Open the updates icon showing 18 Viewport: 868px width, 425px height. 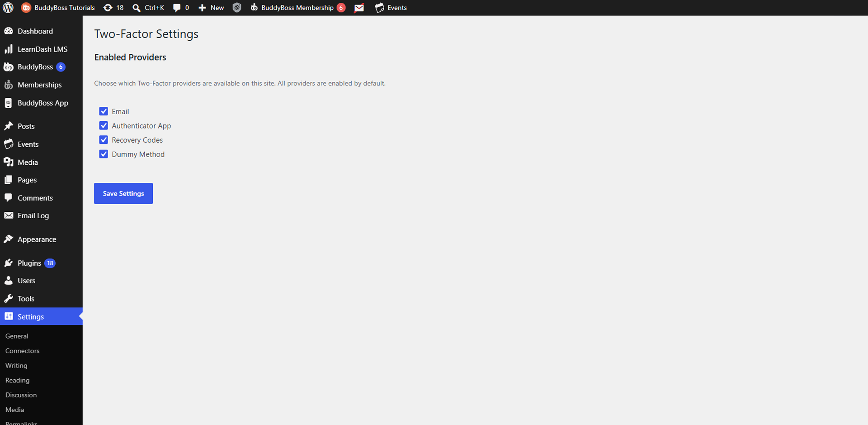[x=108, y=8]
